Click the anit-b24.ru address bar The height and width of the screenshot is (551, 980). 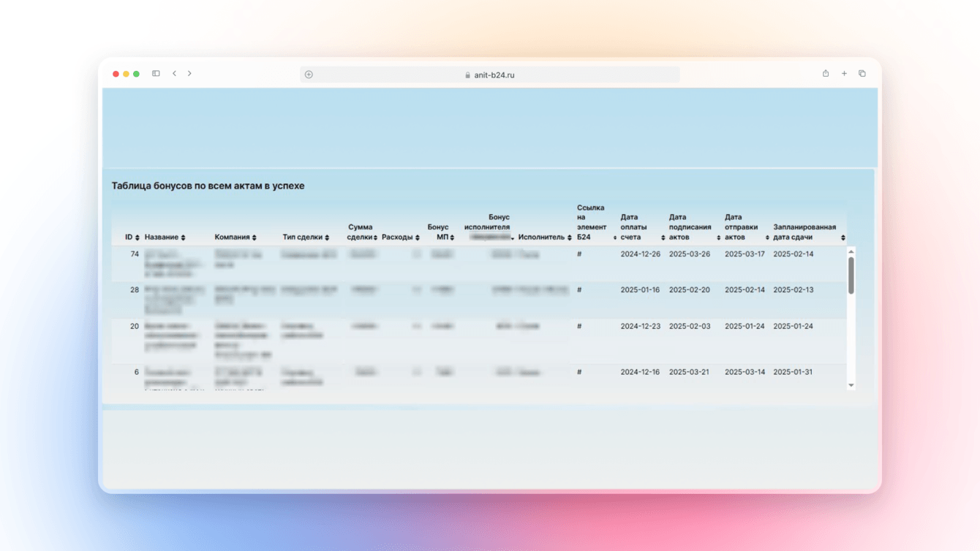(490, 75)
